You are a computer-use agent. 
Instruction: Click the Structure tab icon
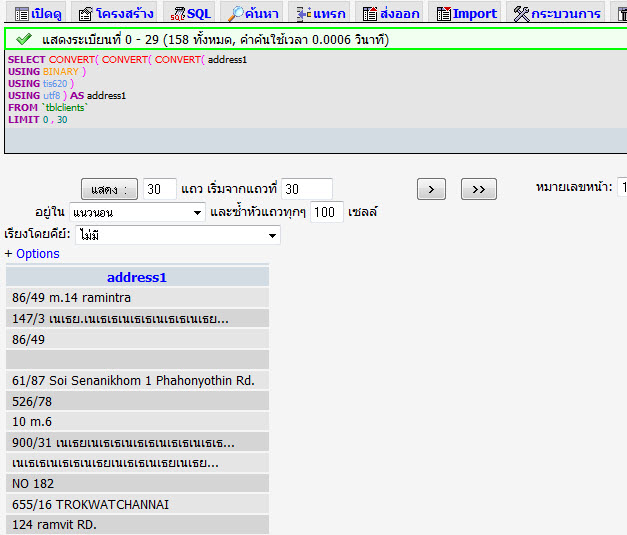point(86,14)
